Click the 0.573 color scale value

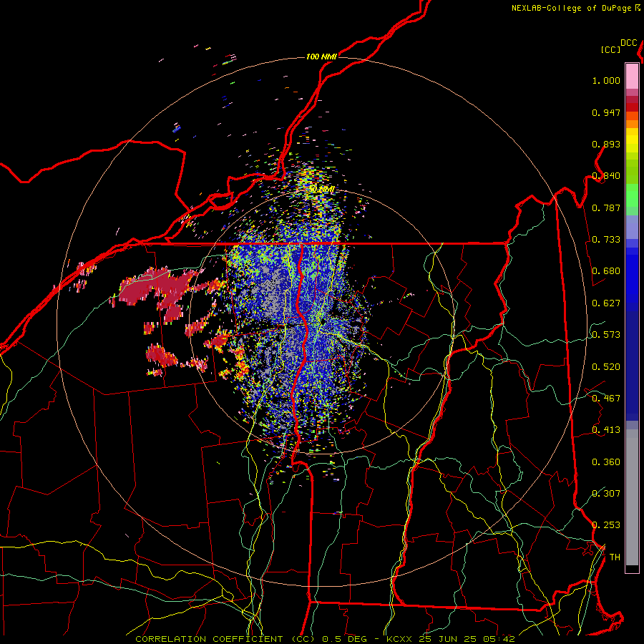(x=606, y=335)
